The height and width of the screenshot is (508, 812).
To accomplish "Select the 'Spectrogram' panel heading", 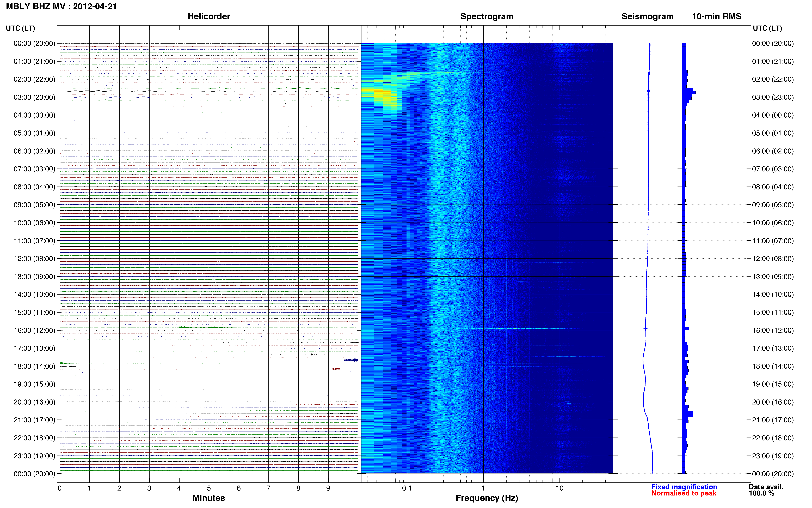I will pyautogui.click(x=487, y=16).
